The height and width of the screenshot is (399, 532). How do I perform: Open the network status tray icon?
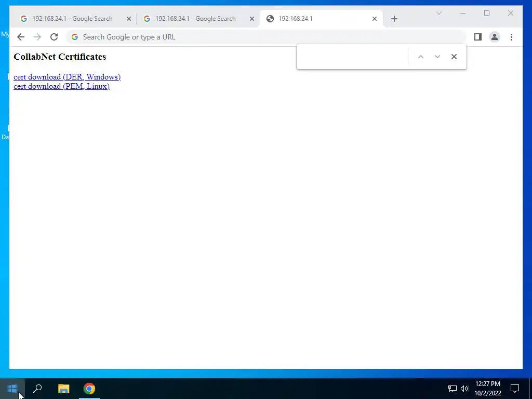(453, 389)
